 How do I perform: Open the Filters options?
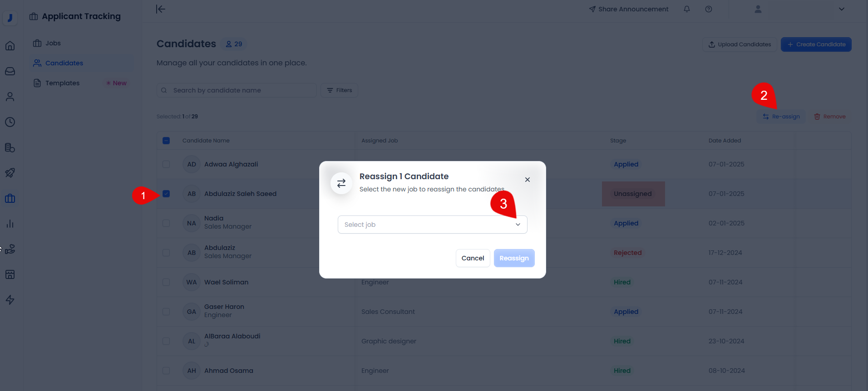(339, 90)
